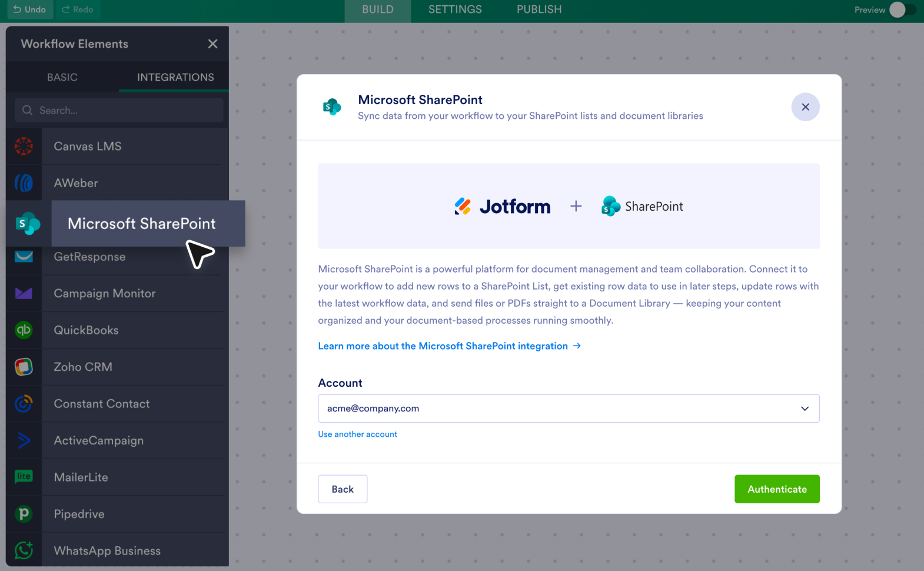Click the Undo button
Screen dimensions: 924x571
pos(29,9)
